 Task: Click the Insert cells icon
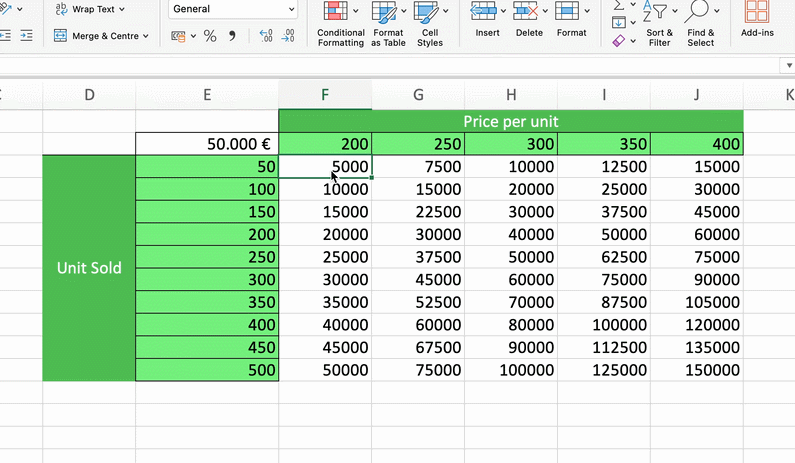pos(485,13)
